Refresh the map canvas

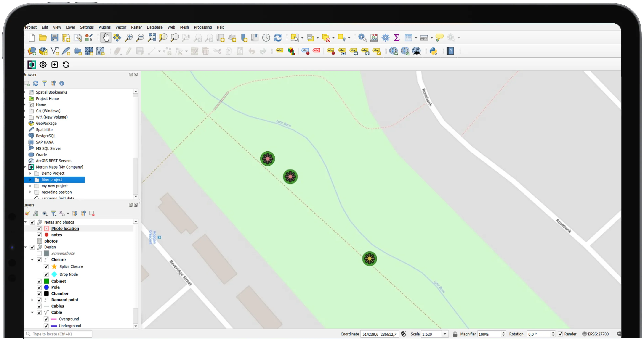(x=278, y=37)
